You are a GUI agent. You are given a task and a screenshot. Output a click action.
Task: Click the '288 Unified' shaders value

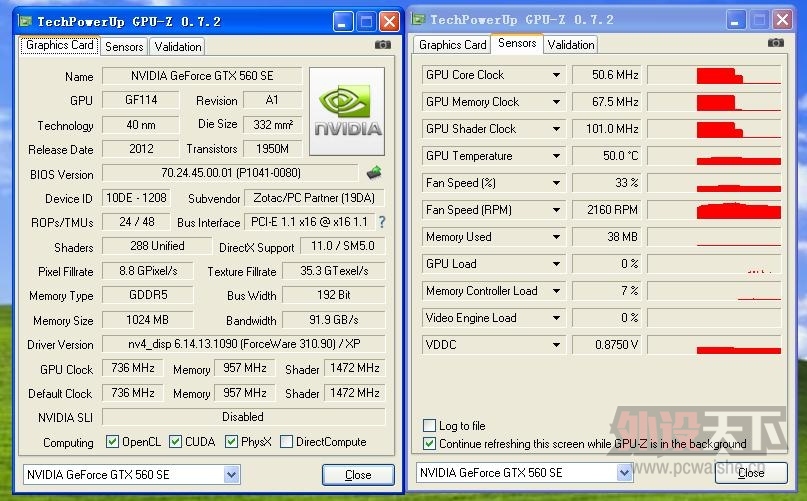click(157, 246)
